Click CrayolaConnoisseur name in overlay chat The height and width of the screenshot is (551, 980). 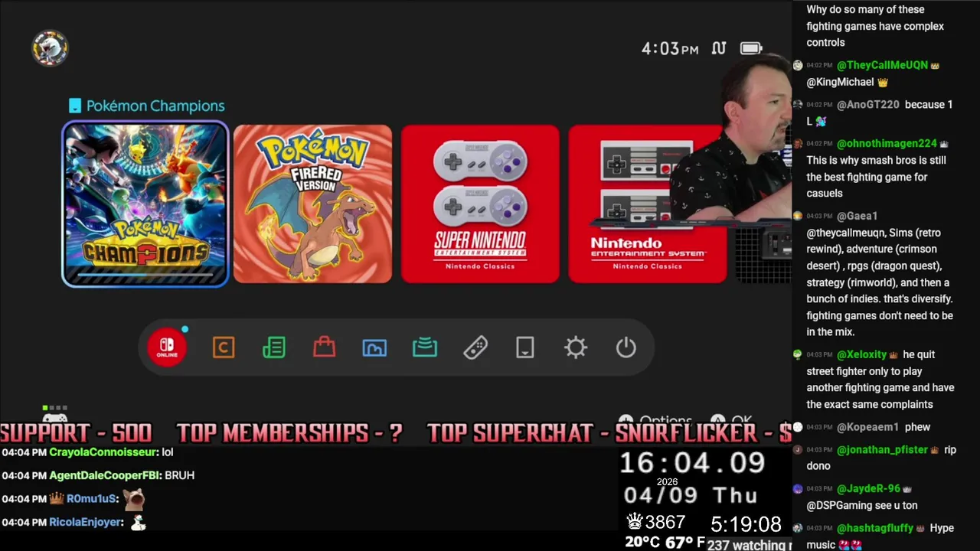[103, 452]
